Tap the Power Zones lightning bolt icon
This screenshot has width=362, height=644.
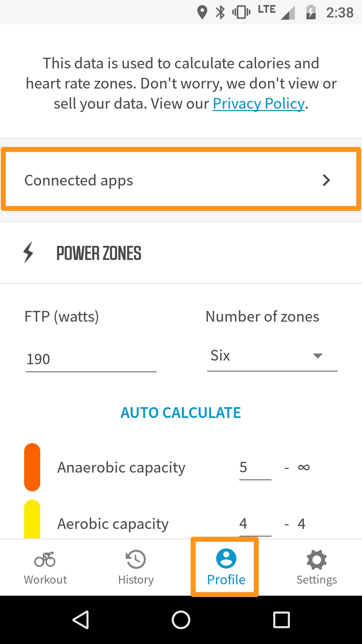[x=28, y=252]
